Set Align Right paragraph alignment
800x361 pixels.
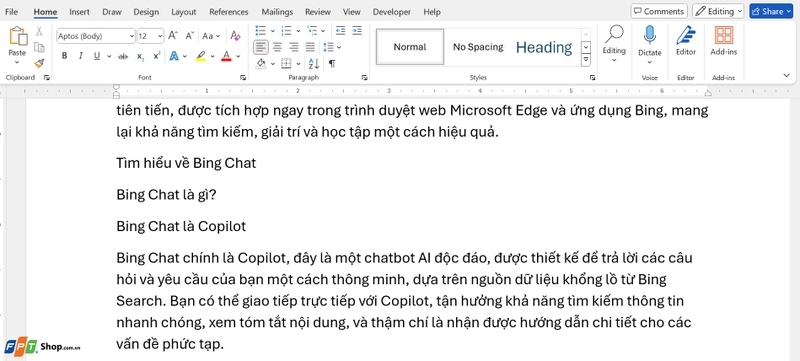pyautogui.click(x=293, y=47)
